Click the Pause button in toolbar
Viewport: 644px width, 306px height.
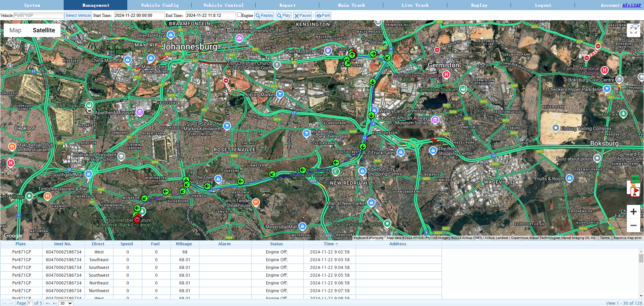pos(302,16)
